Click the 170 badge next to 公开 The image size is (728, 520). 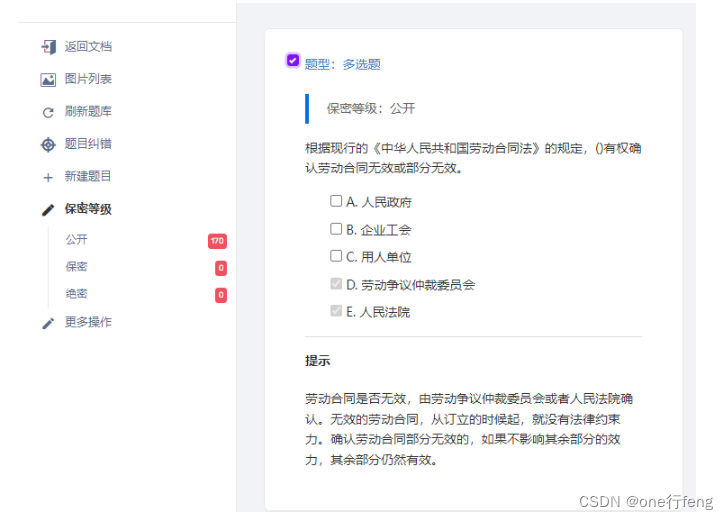tap(217, 241)
